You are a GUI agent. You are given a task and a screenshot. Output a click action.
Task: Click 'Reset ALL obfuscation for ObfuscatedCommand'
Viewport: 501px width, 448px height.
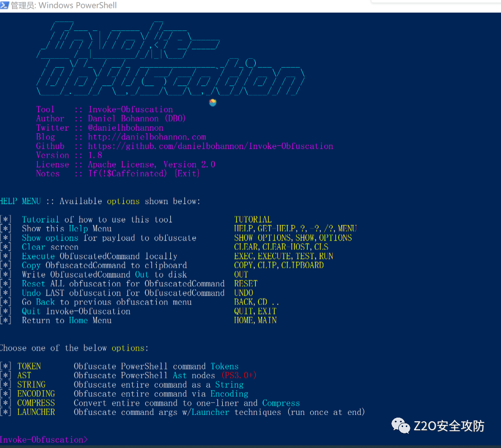123,284
